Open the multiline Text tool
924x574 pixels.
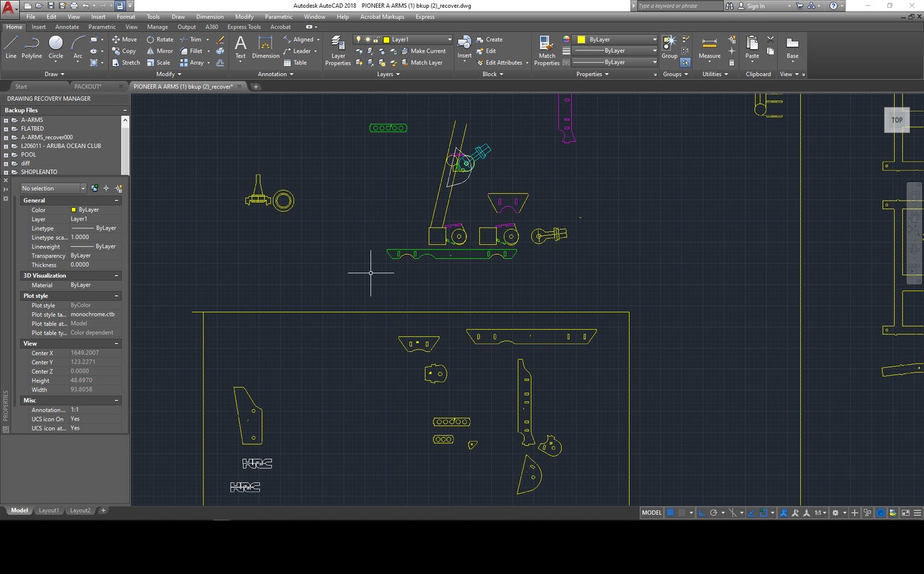point(240,47)
